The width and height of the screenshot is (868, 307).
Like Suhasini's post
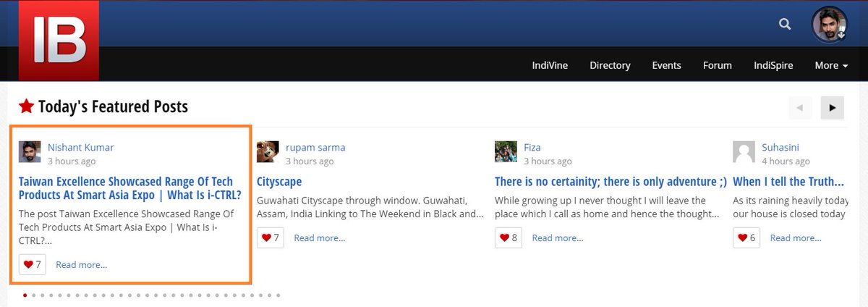coord(746,237)
